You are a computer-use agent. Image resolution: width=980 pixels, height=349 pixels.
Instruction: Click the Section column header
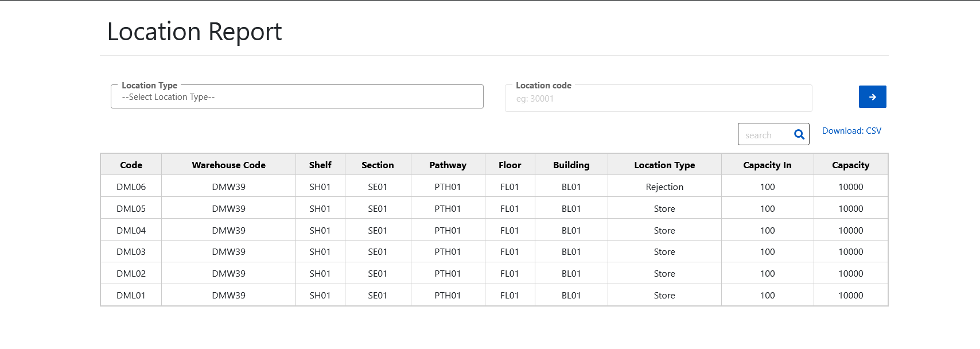click(378, 165)
